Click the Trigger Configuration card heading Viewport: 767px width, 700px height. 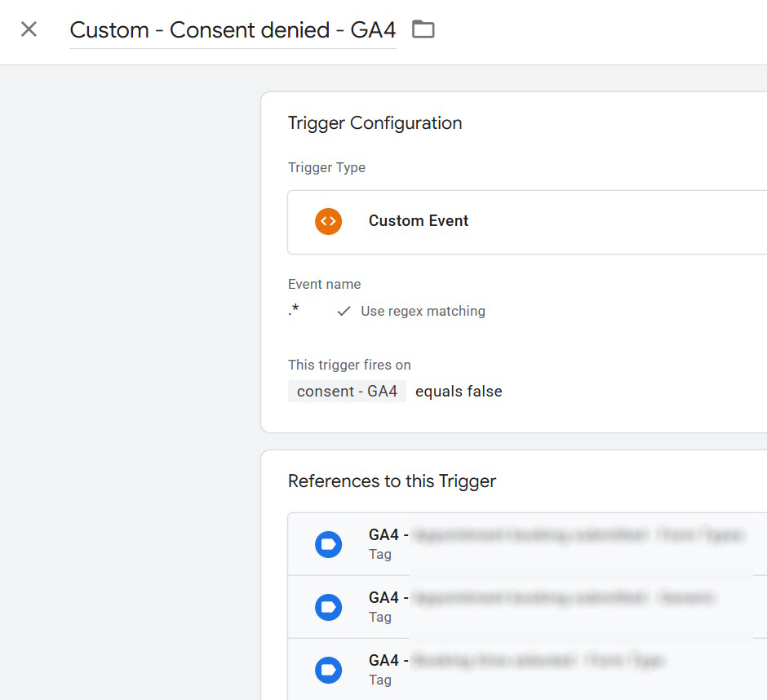click(x=375, y=123)
